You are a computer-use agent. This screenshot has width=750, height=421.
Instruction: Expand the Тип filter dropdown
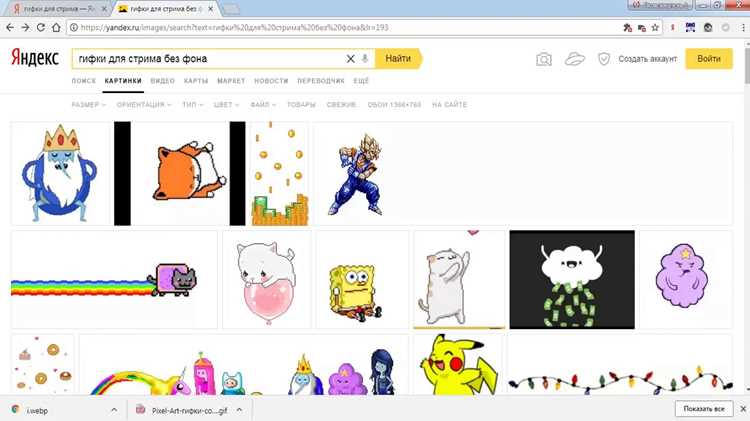[192, 104]
